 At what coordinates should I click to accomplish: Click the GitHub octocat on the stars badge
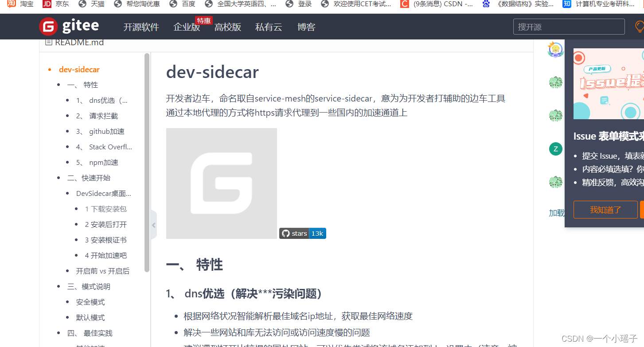[x=285, y=233]
